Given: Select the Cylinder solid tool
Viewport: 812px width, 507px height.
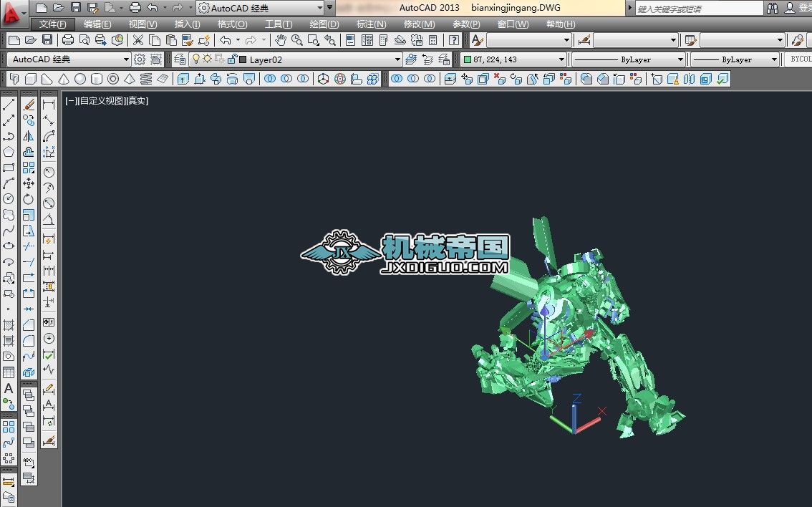Looking at the screenshot, I should pyautogui.click(x=97, y=79).
